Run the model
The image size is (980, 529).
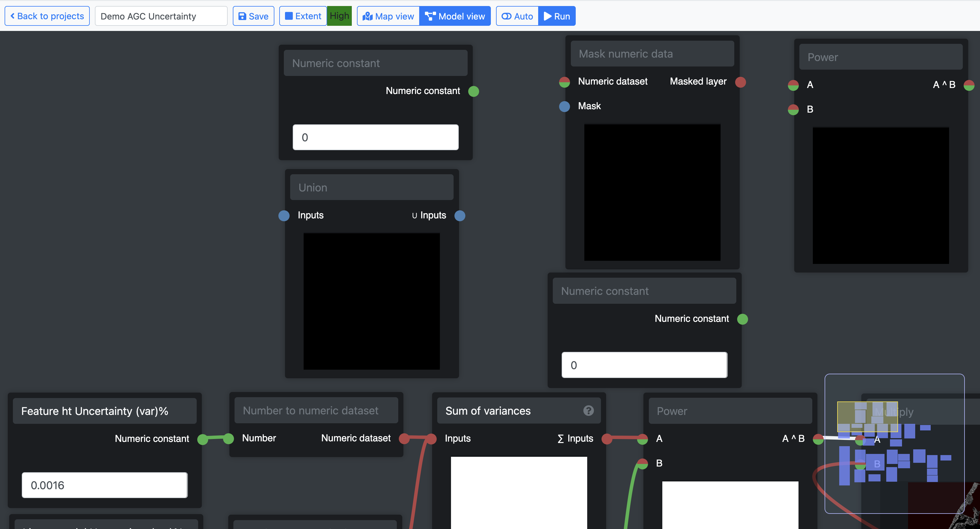click(557, 16)
